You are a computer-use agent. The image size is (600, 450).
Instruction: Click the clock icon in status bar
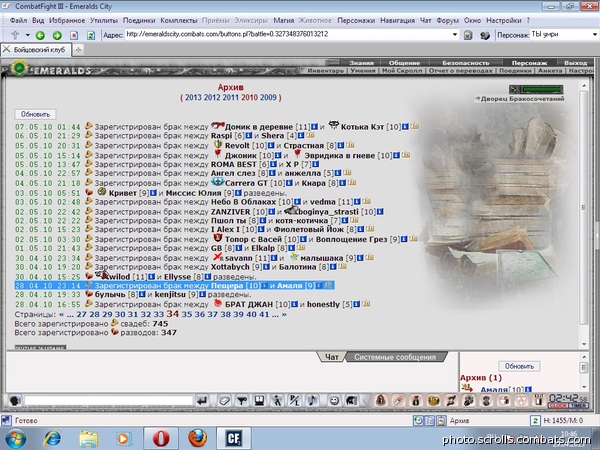pos(418,421)
